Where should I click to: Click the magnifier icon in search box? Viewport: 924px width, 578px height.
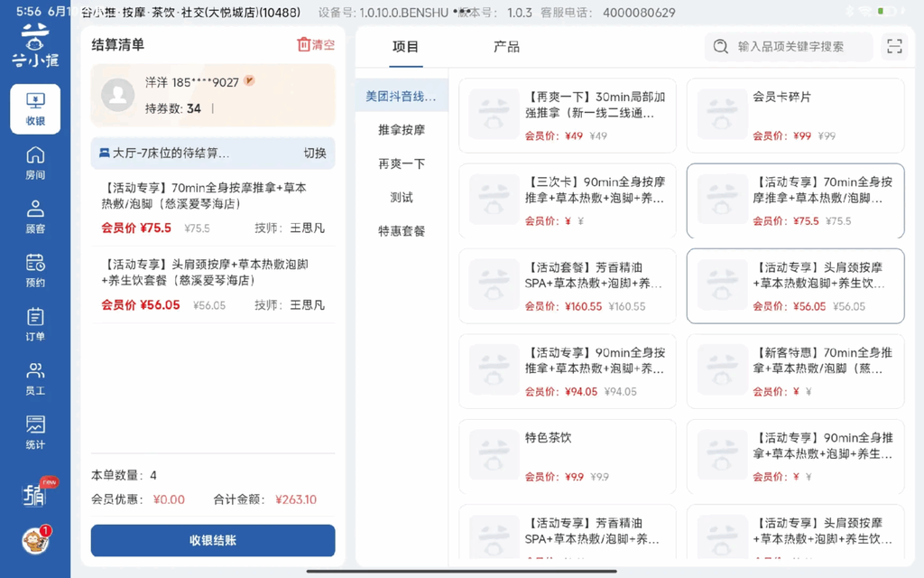720,46
